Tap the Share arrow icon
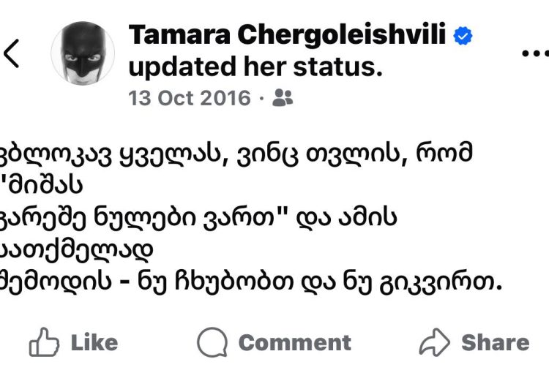 click(433, 342)
